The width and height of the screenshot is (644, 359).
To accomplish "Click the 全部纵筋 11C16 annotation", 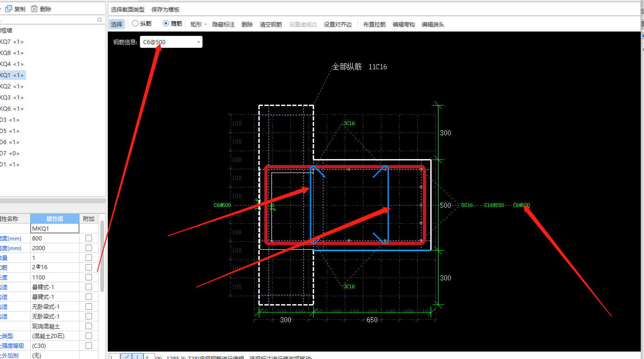I will pos(359,67).
